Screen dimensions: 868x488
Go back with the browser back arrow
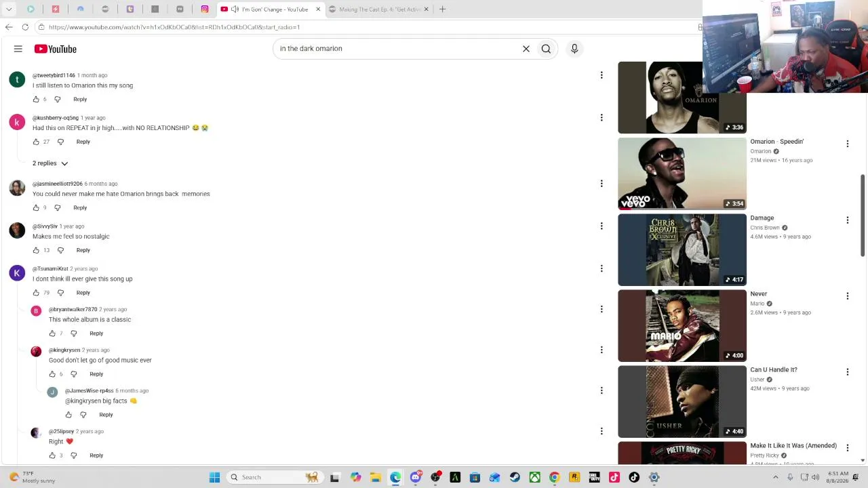(9, 27)
